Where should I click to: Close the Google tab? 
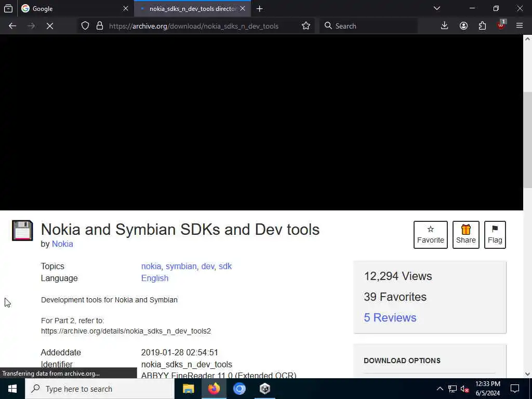point(126,8)
